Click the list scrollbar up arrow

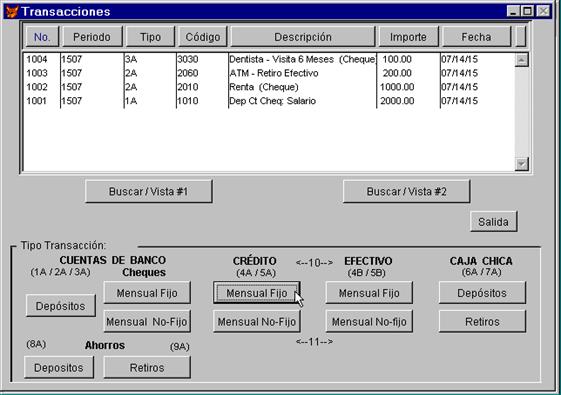[521, 60]
